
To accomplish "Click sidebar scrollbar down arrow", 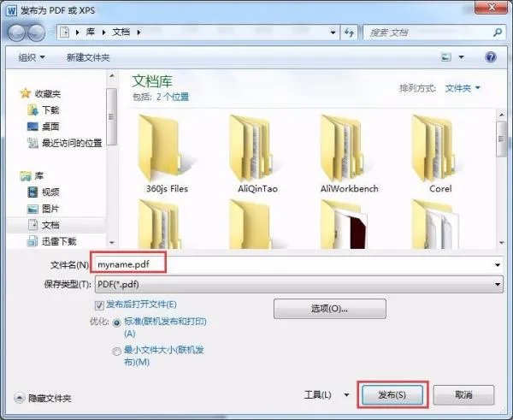I will pyautogui.click(x=112, y=243).
